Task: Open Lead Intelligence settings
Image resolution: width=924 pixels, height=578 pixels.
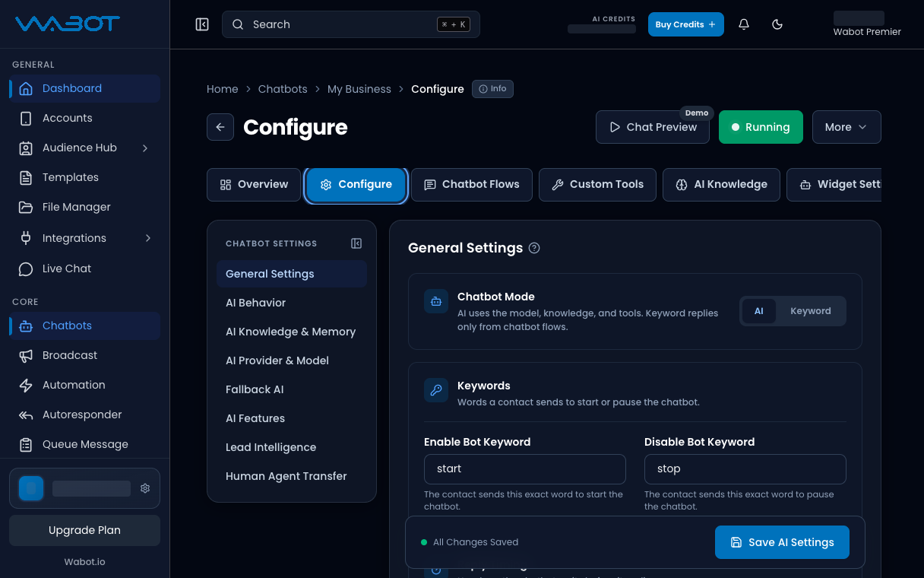Action: coord(292,447)
